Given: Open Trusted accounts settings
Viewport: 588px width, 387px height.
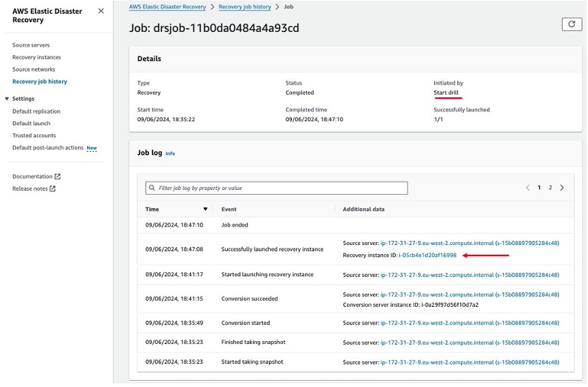Looking at the screenshot, I should click(33, 136).
